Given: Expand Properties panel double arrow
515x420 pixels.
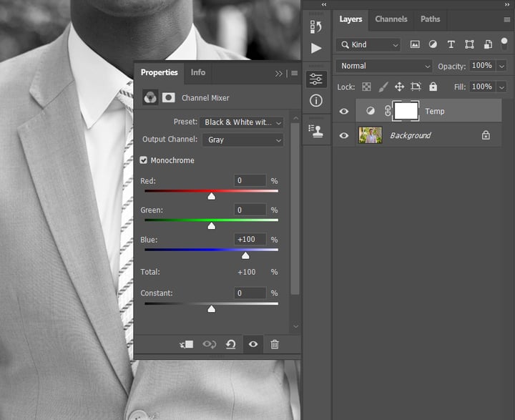Looking at the screenshot, I should click(278, 73).
